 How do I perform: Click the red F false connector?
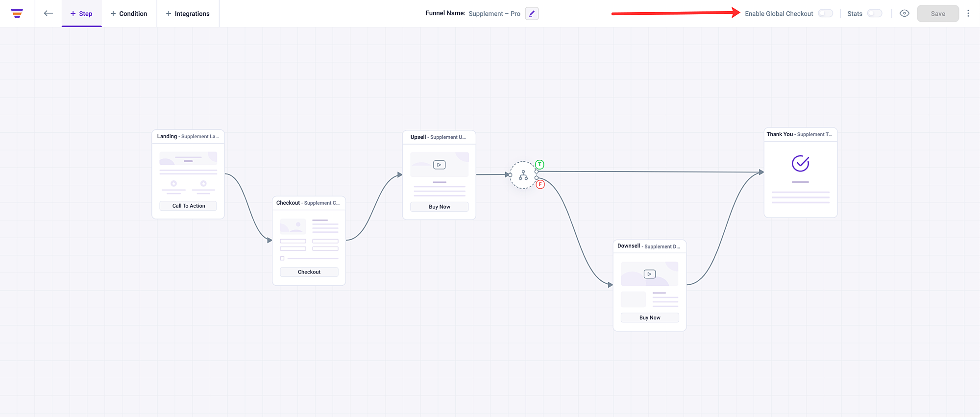click(540, 185)
